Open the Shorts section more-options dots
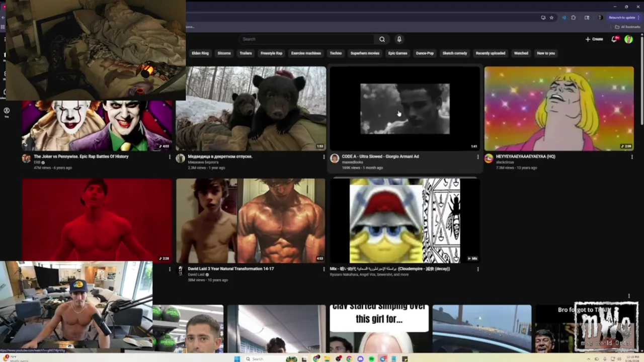The height and width of the screenshot is (362, 644). (x=628, y=296)
